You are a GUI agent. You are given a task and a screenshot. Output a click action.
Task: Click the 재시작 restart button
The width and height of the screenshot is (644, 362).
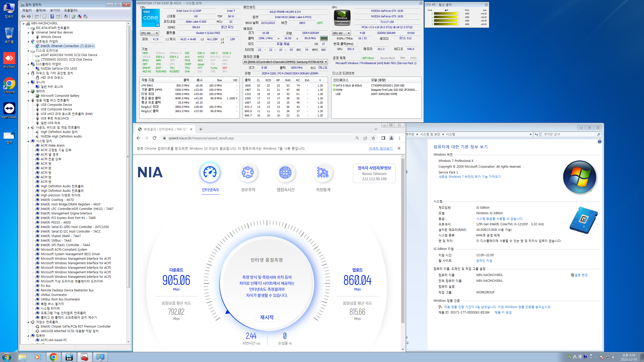click(267, 317)
